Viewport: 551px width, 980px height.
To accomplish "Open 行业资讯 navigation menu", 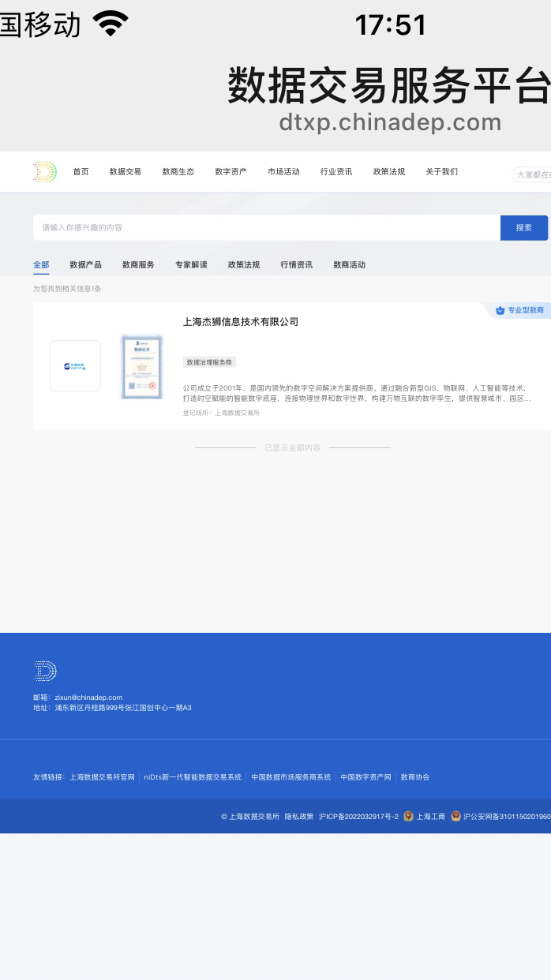I will [336, 172].
